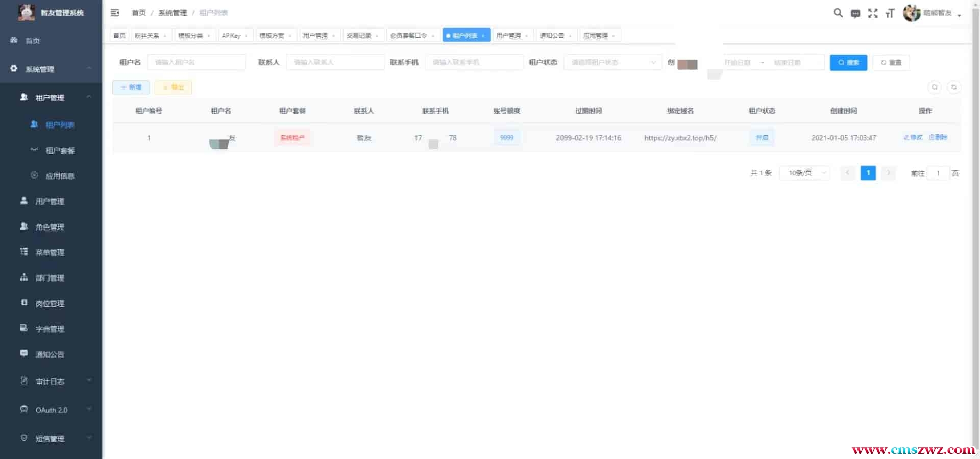980x459 pixels.
Task: Open the 10条/页 page size dropdown
Action: [804, 173]
